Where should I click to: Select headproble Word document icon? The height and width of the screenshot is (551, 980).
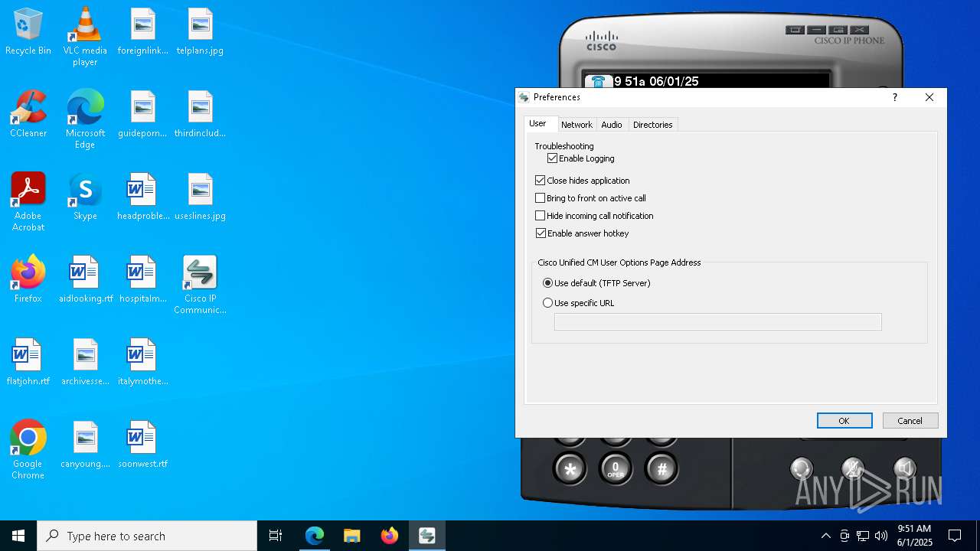point(142,197)
